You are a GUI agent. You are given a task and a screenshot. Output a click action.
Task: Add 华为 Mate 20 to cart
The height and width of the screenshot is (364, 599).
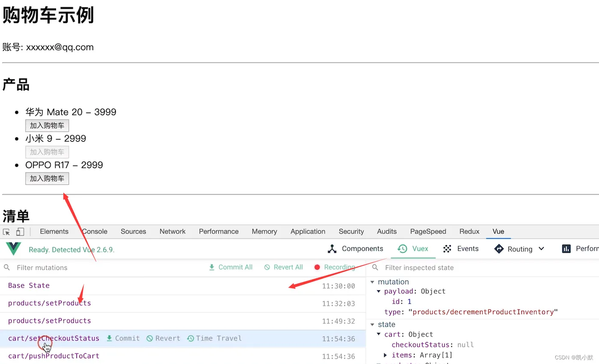[47, 126]
